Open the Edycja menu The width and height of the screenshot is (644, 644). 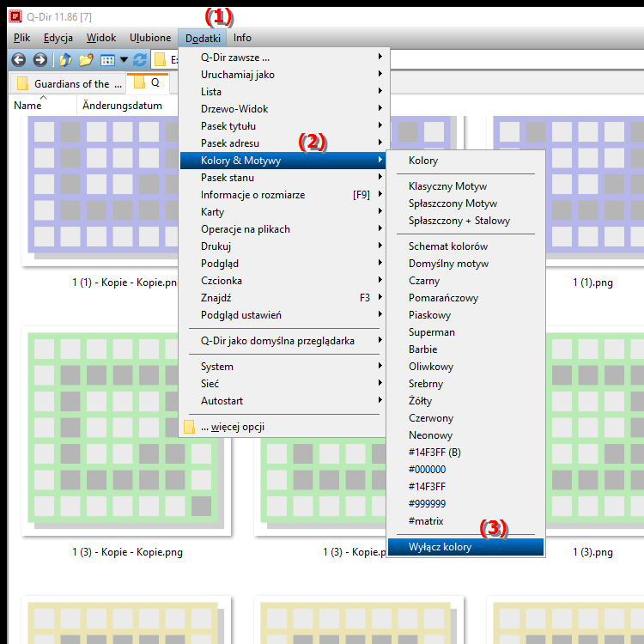click(58, 38)
